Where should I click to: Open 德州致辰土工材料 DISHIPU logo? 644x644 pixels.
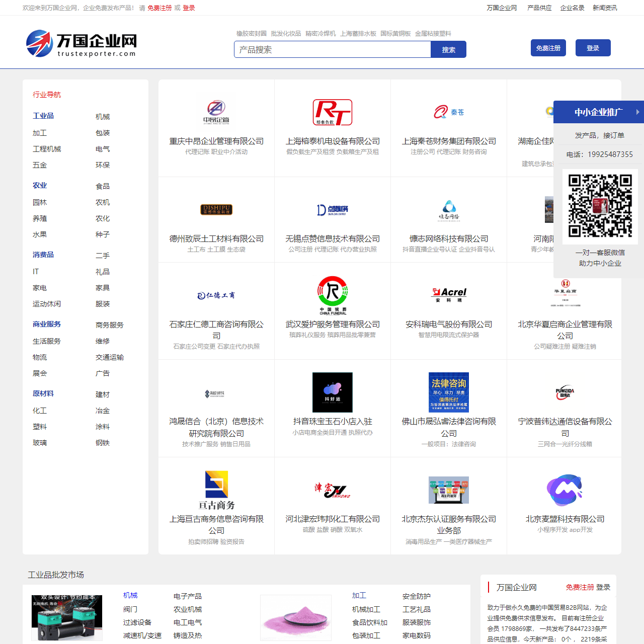(x=216, y=209)
